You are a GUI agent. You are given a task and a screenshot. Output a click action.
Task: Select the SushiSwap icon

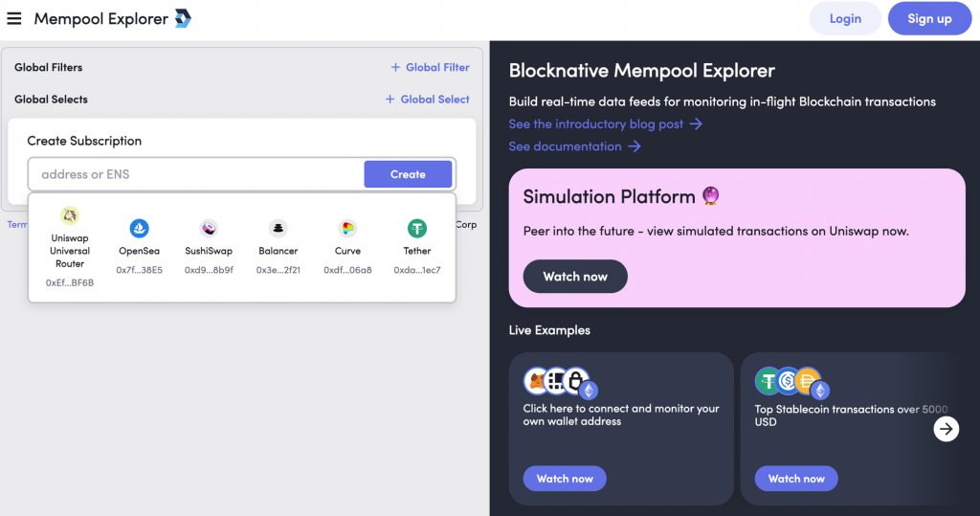209,228
